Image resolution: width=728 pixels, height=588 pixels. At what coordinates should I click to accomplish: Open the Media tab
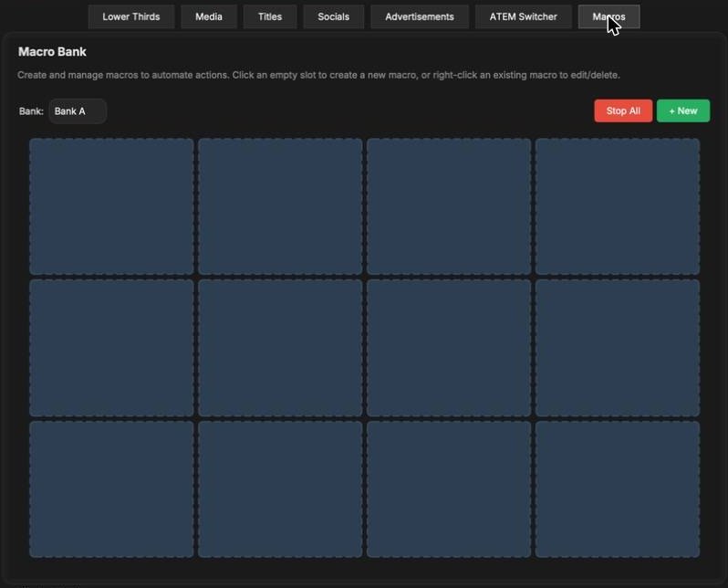tap(209, 16)
